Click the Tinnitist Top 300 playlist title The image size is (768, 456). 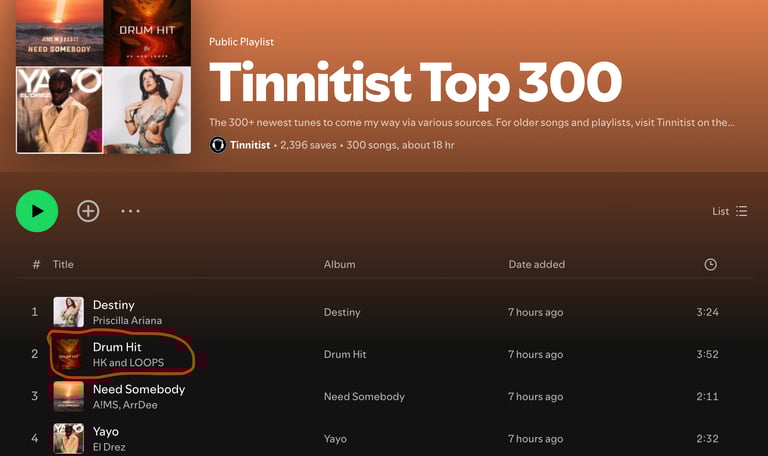coord(415,83)
